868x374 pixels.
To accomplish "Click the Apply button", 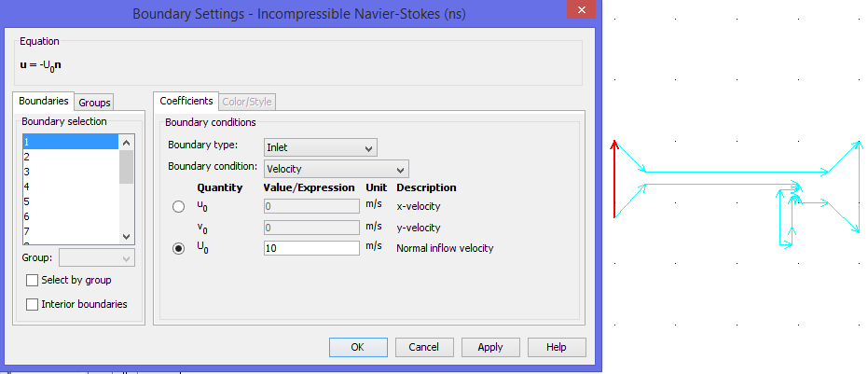I will [490, 347].
